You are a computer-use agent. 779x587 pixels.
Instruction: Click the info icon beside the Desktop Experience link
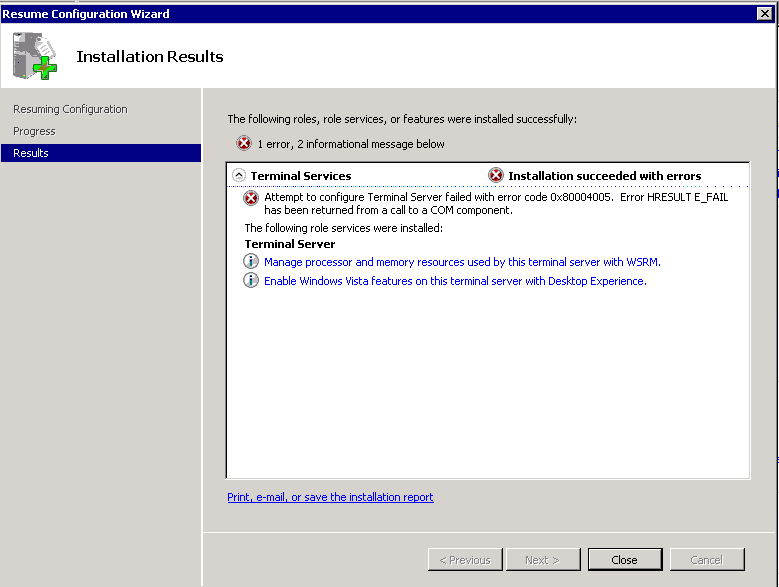pyautogui.click(x=251, y=280)
